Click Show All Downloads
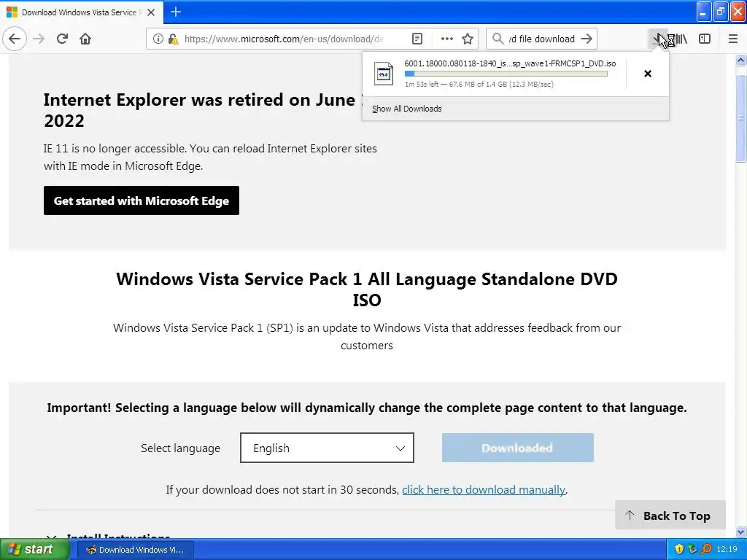The image size is (747, 560). coord(407,109)
